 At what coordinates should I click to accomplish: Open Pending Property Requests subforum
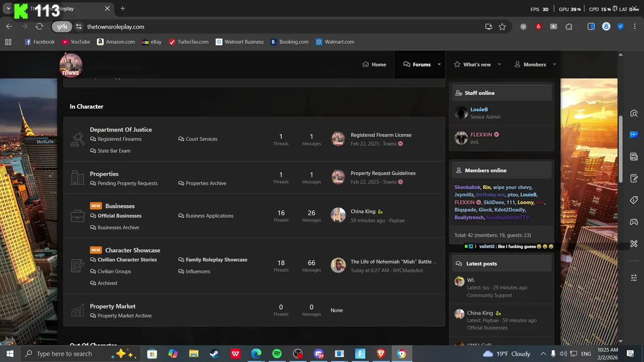[127, 184]
